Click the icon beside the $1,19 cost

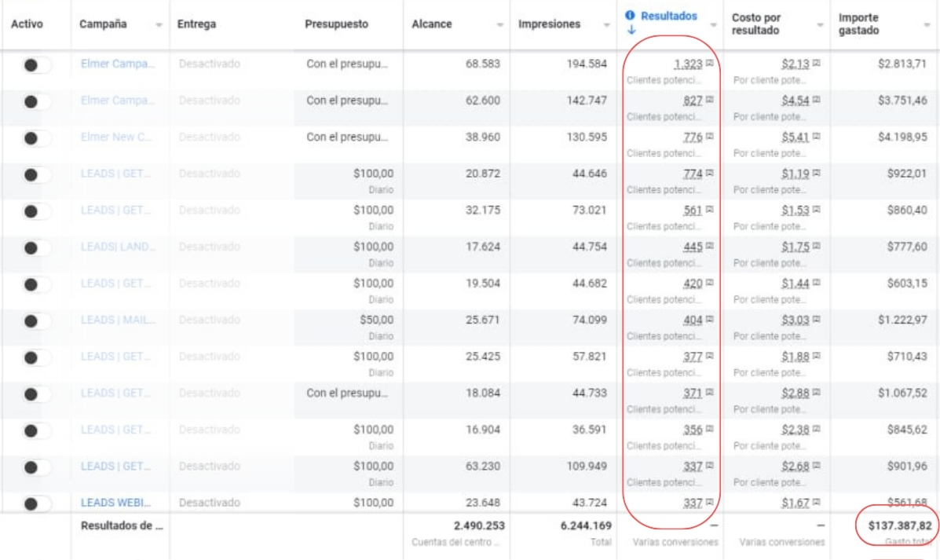point(817,174)
